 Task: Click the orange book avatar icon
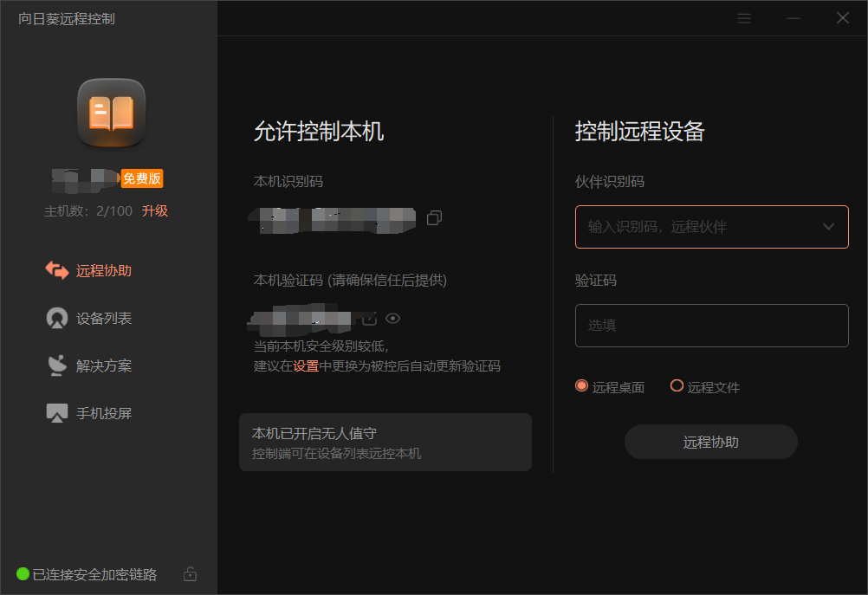[x=111, y=113]
